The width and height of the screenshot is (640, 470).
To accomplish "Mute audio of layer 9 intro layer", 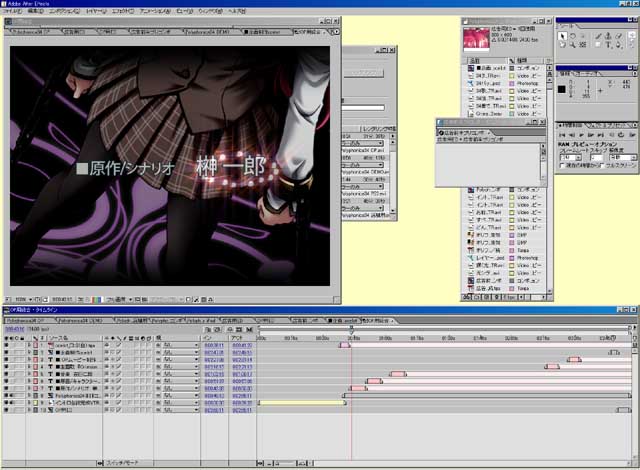I will (x=11, y=403).
